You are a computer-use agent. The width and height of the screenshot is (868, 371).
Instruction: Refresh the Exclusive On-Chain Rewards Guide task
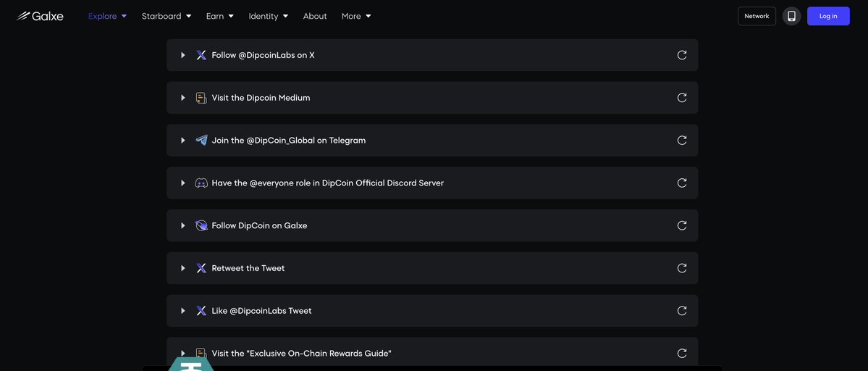pyautogui.click(x=682, y=354)
